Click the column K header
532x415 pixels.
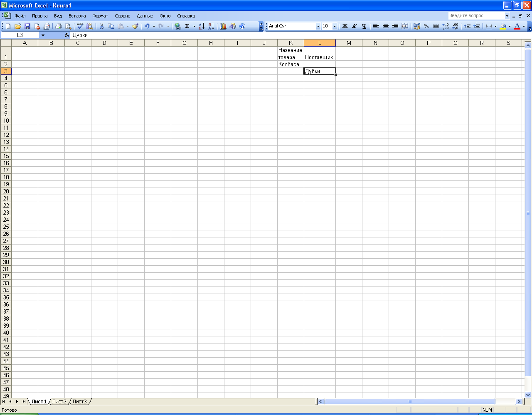pos(291,43)
